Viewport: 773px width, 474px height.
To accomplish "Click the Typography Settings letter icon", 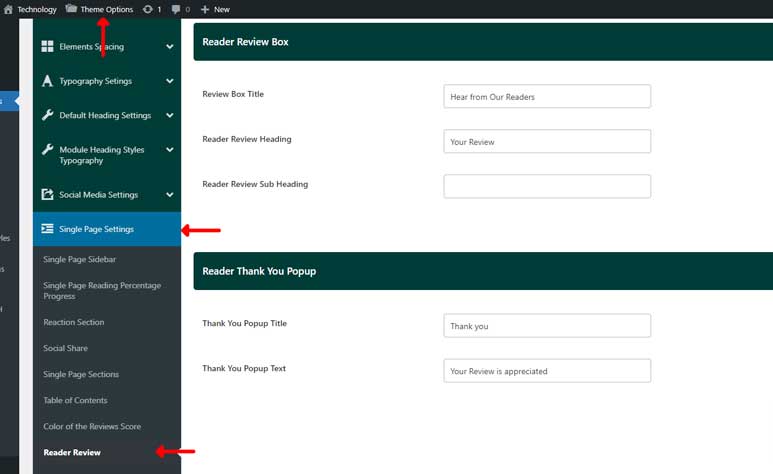I will (47, 81).
